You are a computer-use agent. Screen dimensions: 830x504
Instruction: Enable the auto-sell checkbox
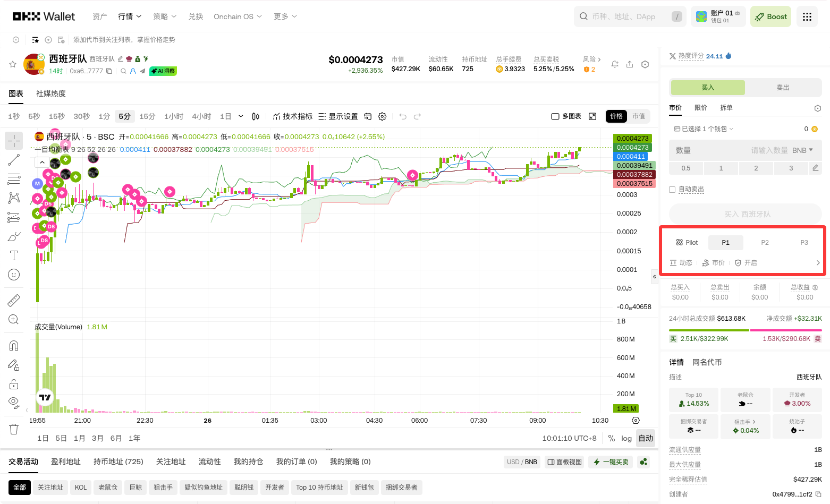(x=672, y=190)
